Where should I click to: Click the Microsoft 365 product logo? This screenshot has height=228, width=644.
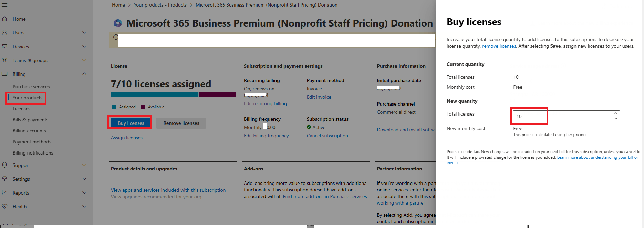pyautogui.click(x=118, y=23)
